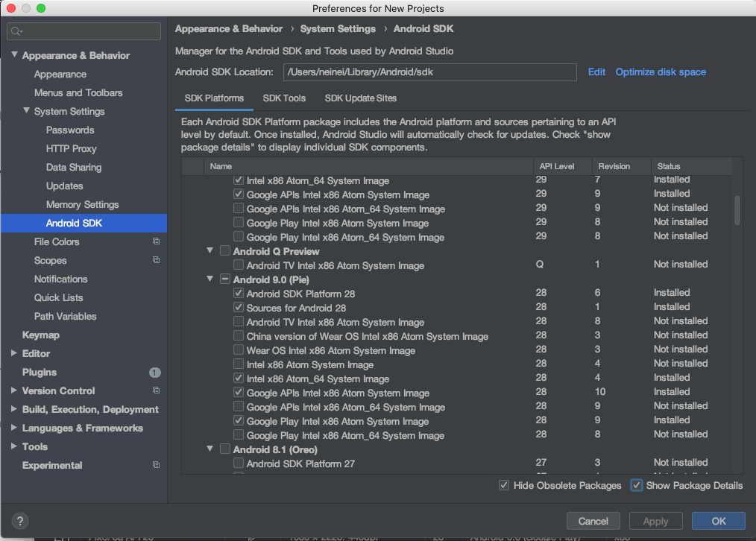Expand the Tools settings section
This screenshot has height=541, width=756.
pyautogui.click(x=14, y=446)
